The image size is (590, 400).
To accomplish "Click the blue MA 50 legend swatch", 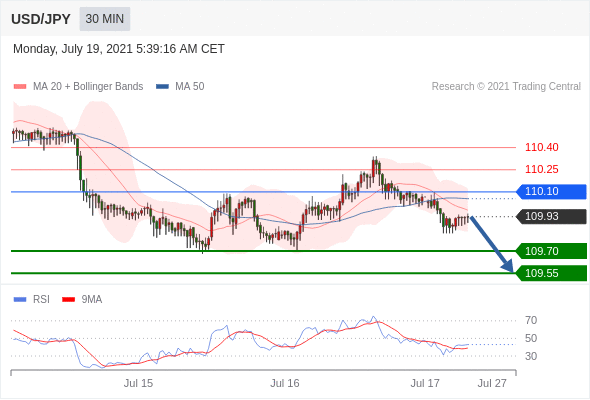I will (162, 87).
